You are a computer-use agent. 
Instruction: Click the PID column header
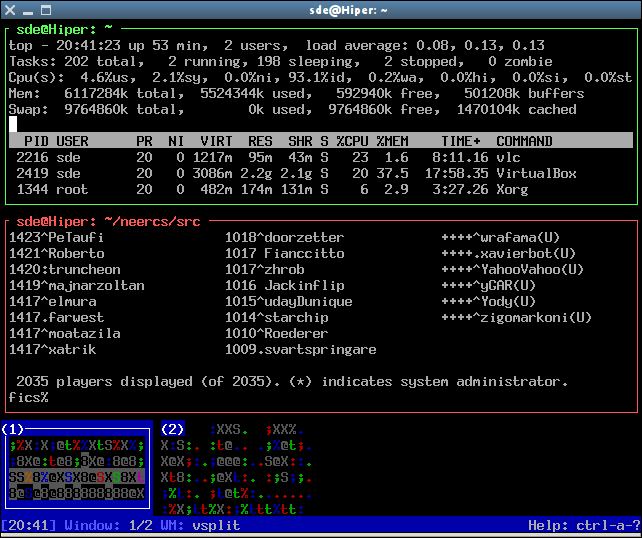36,141
